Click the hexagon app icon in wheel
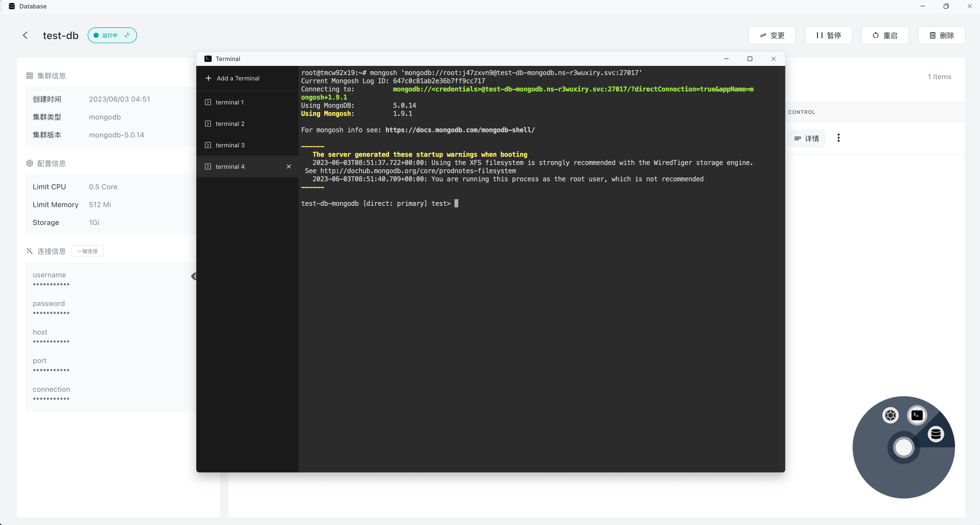The height and width of the screenshot is (525, 980). pyautogui.click(x=890, y=415)
